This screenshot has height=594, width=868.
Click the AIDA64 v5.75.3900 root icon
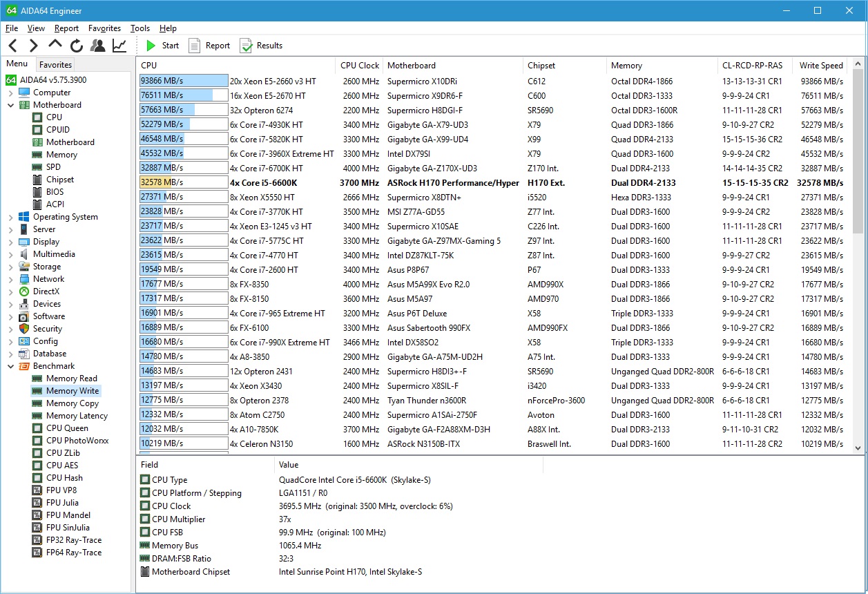click(x=11, y=80)
